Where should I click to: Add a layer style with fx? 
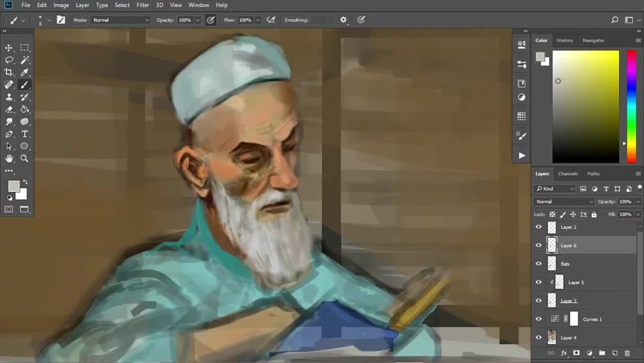click(x=564, y=353)
